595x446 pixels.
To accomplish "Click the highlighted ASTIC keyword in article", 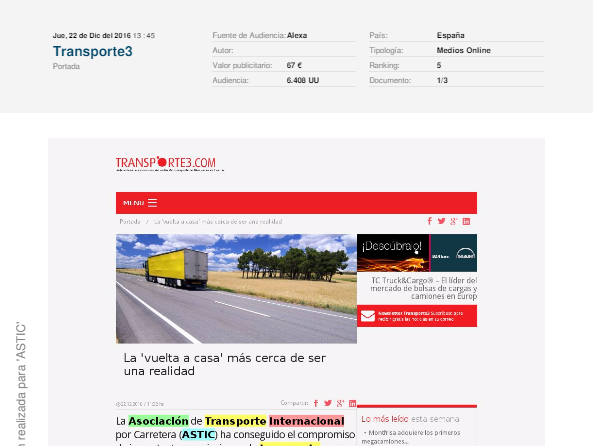I will coord(198,434).
